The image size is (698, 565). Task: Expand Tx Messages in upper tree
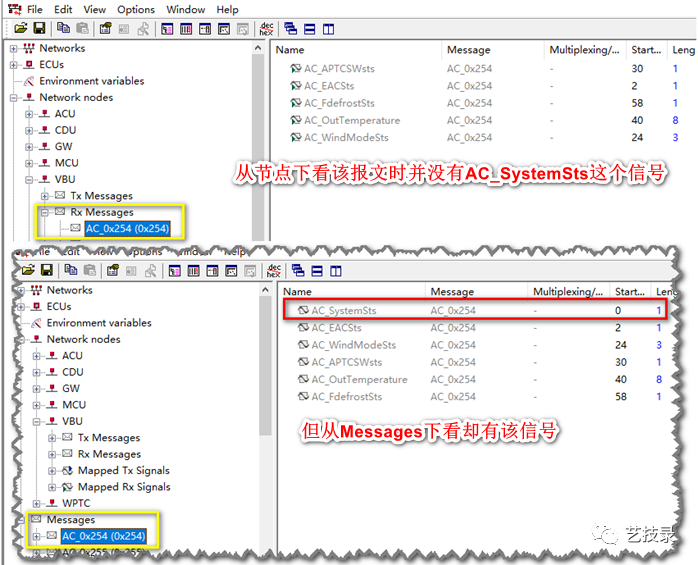45,196
